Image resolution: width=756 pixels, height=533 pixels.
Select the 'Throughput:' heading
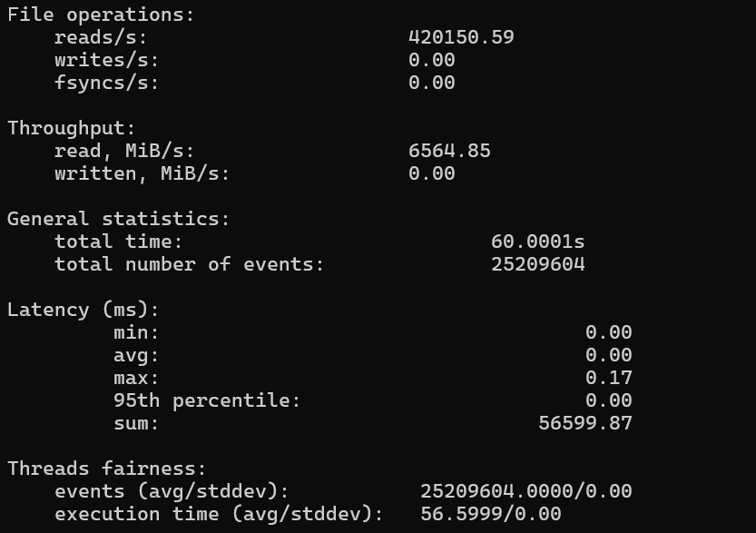(71, 128)
